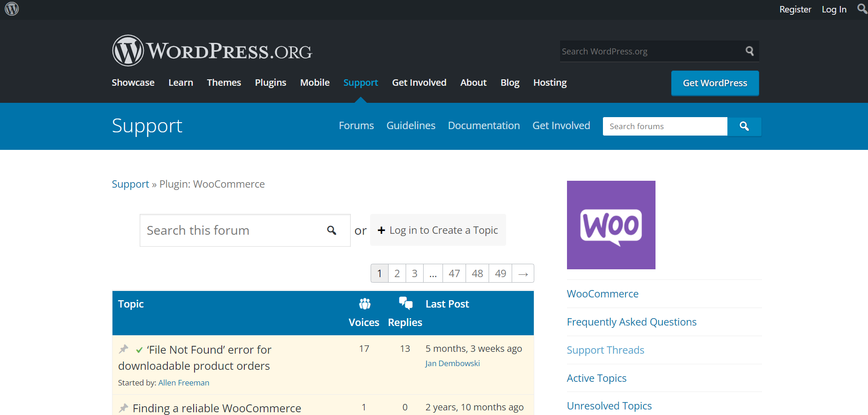Open Forums in the support subnav
868x415 pixels.
pos(356,125)
